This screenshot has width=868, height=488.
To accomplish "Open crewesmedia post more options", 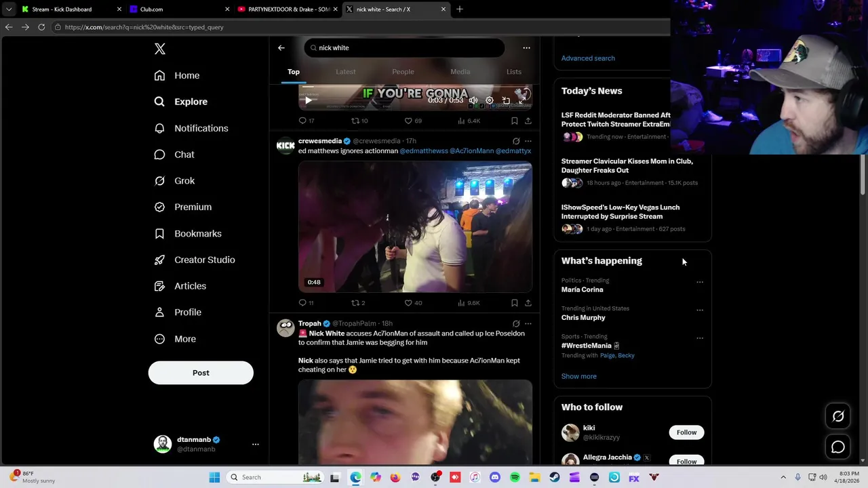I will (528, 141).
